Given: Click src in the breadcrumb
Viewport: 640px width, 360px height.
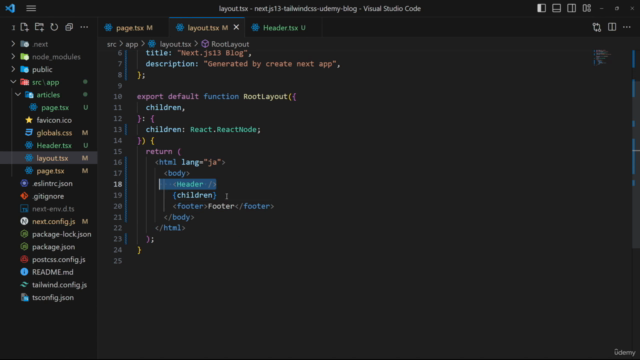Looking at the screenshot, I should (x=111, y=44).
